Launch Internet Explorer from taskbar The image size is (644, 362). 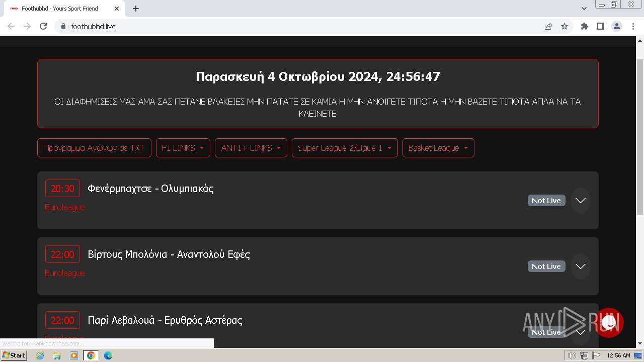pyautogui.click(x=40, y=355)
